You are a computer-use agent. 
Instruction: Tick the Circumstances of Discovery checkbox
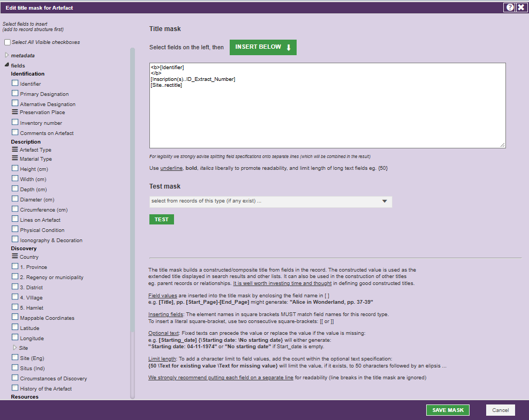pos(15,378)
